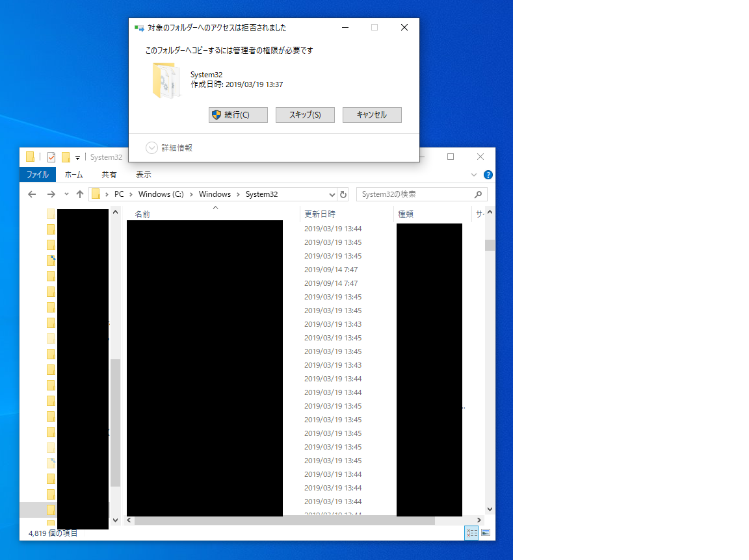The image size is (749, 560).
Task: Click the horizontal scrollbar thumb
Action: click(x=285, y=520)
